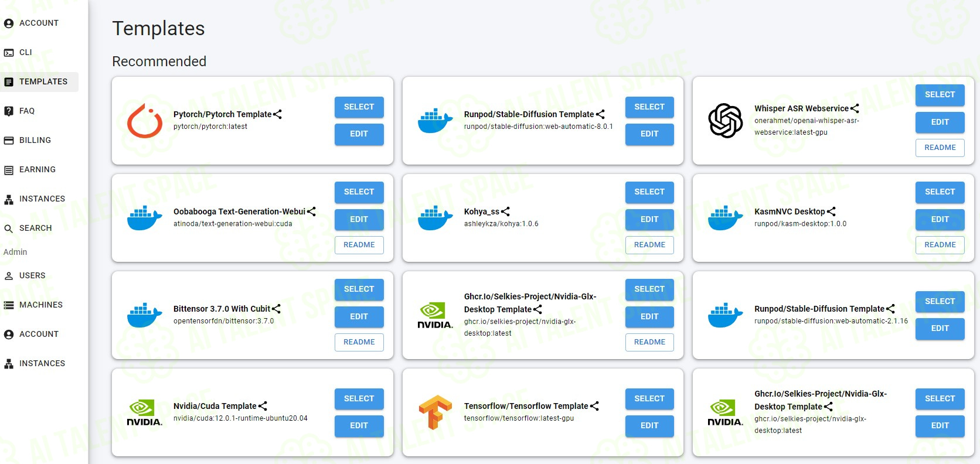Viewport: 980px width, 464px height.
Task: Edit the Oobabooga Text-Generation-Webui template
Action: point(359,220)
